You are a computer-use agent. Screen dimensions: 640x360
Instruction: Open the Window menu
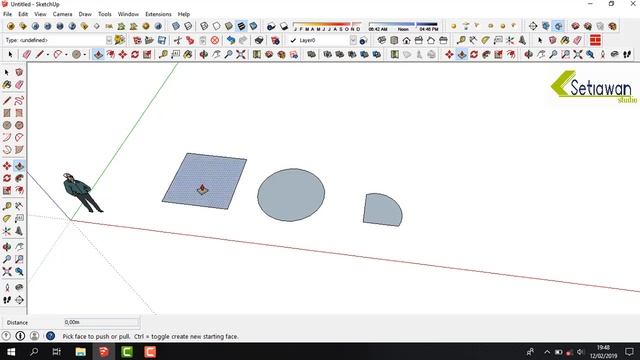128,14
